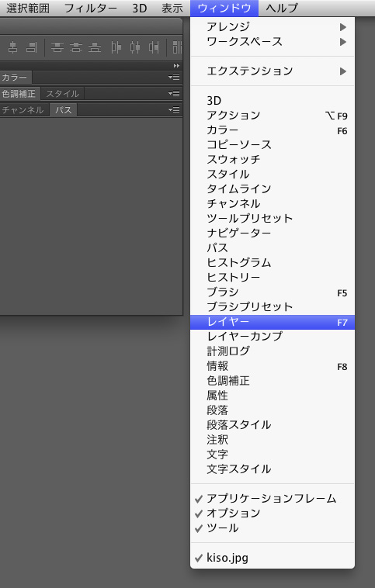Choose 計測ログ from the Window menu

pyautogui.click(x=273, y=351)
